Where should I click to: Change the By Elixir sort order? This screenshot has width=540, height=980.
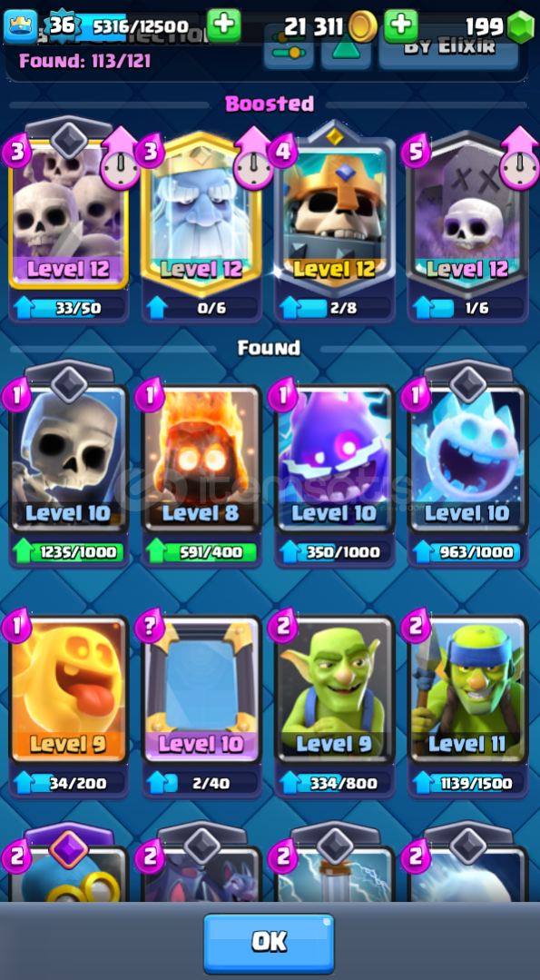pyautogui.click(x=448, y=49)
